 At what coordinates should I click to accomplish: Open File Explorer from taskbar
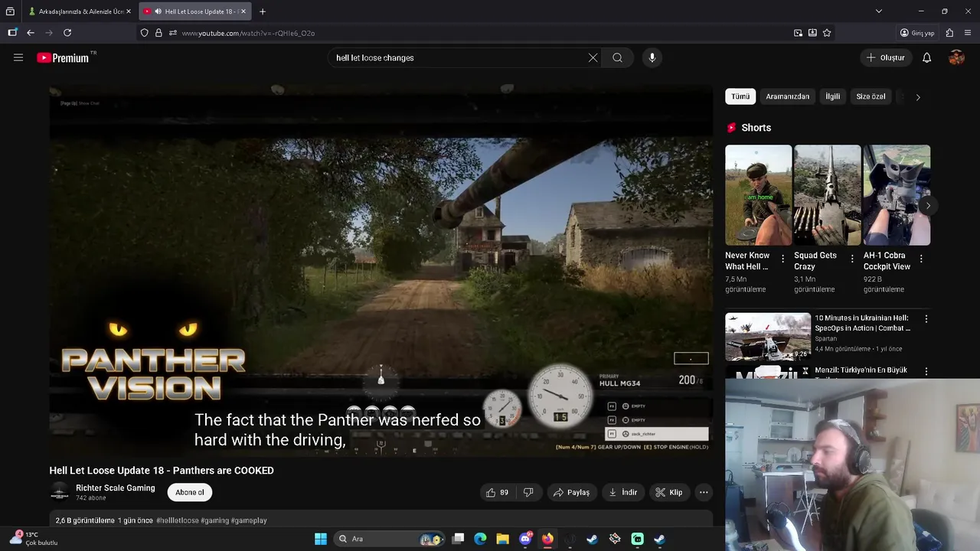tap(502, 539)
